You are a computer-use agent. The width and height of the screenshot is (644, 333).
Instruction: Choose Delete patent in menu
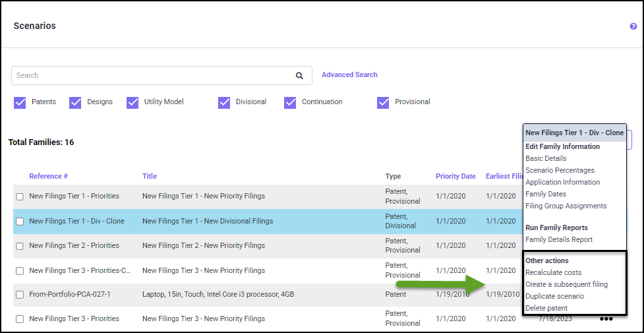point(546,309)
